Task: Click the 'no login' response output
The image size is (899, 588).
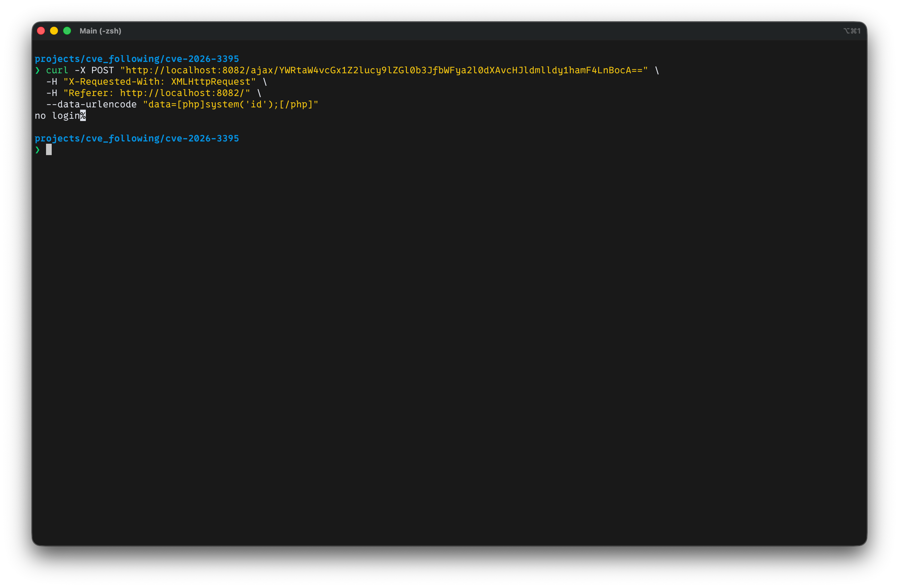Action: 57,116
